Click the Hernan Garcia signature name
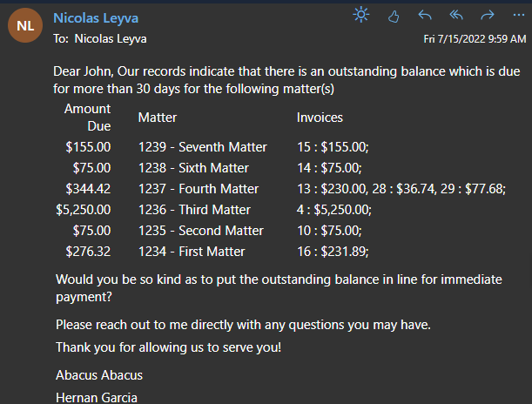The height and width of the screenshot is (404, 532). 97,397
